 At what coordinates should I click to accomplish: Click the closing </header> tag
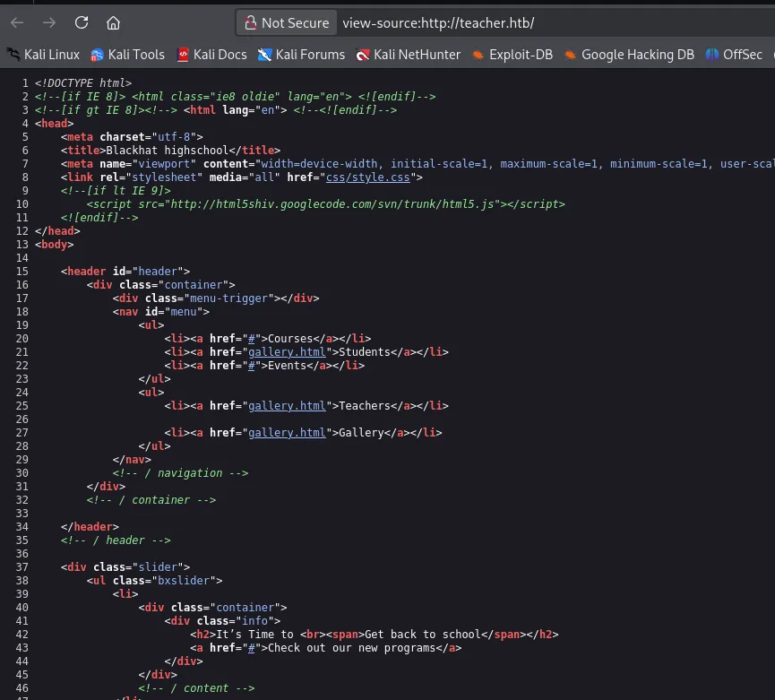click(90, 527)
